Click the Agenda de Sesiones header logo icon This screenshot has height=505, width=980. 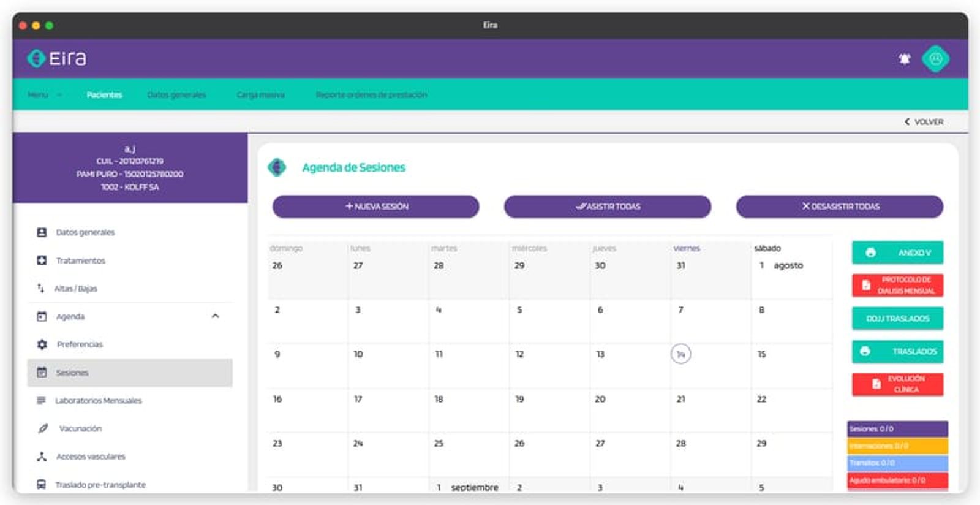[277, 167]
